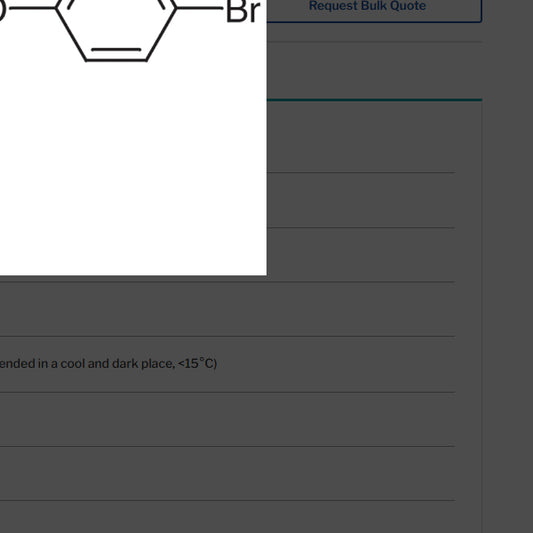Click the dimmed row right of popup middle
Screen dimensions: 533x533
[x=361, y=200]
